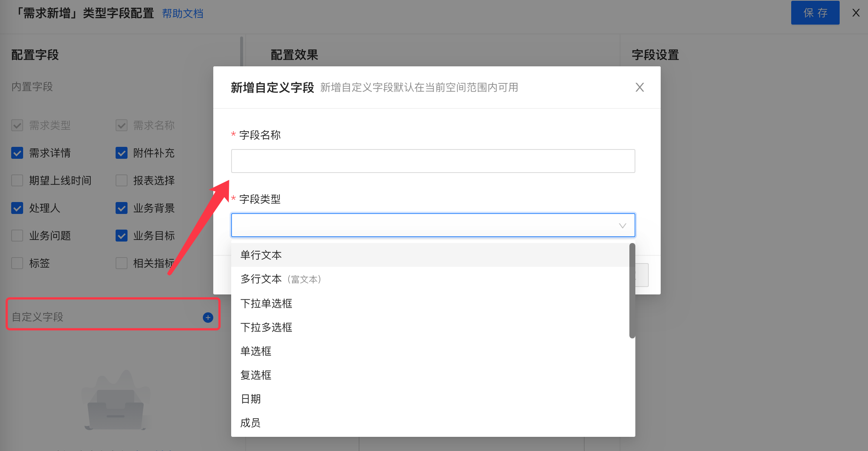Image resolution: width=868 pixels, height=451 pixels.
Task: Close the 新增自定义字段 dialog
Action: [639, 88]
